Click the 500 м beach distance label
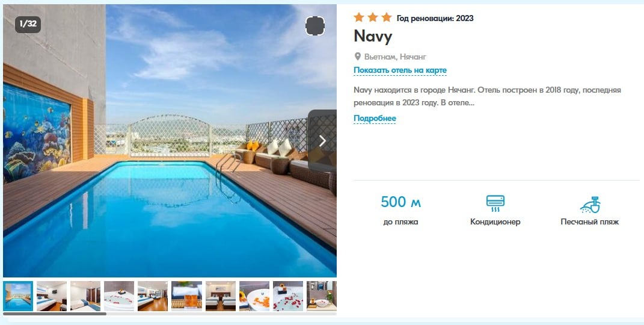644x325 pixels. pyautogui.click(x=401, y=202)
